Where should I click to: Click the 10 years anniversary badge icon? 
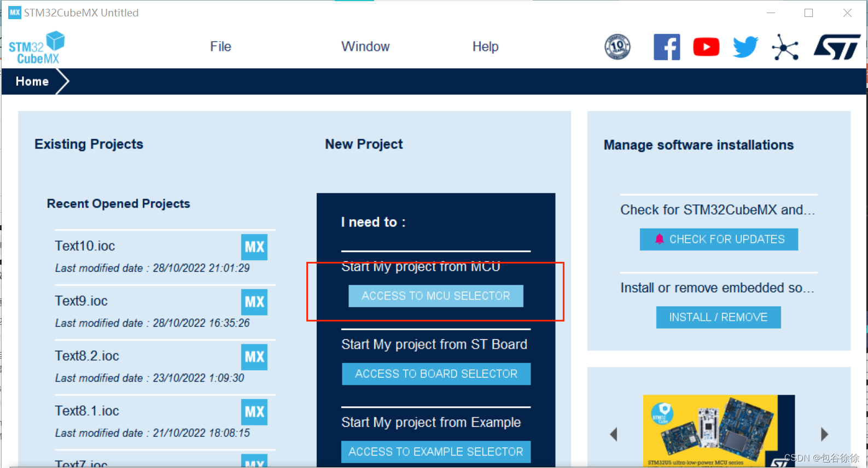coord(617,47)
